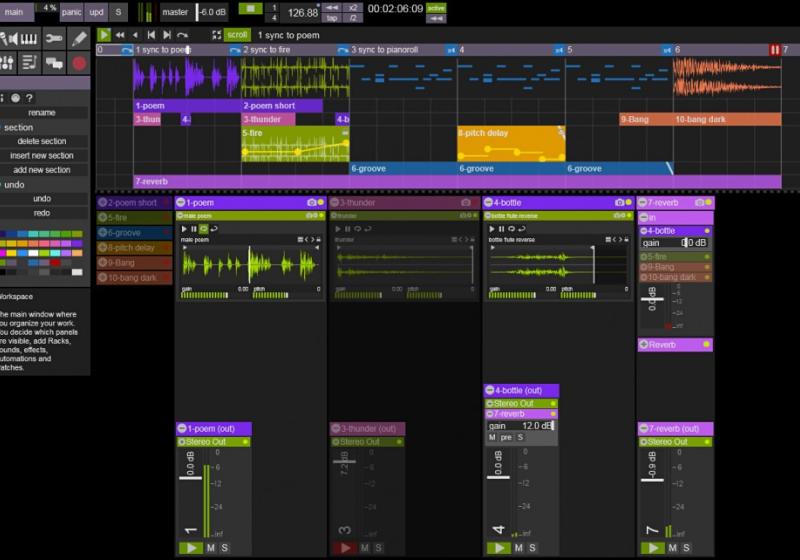Viewport: 800px width, 560px height.
Task: Click the question mark help icon
Action: point(30,98)
